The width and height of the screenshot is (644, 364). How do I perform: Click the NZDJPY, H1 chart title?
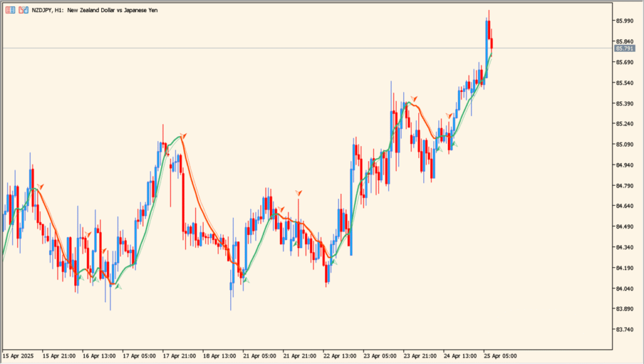(94, 10)
